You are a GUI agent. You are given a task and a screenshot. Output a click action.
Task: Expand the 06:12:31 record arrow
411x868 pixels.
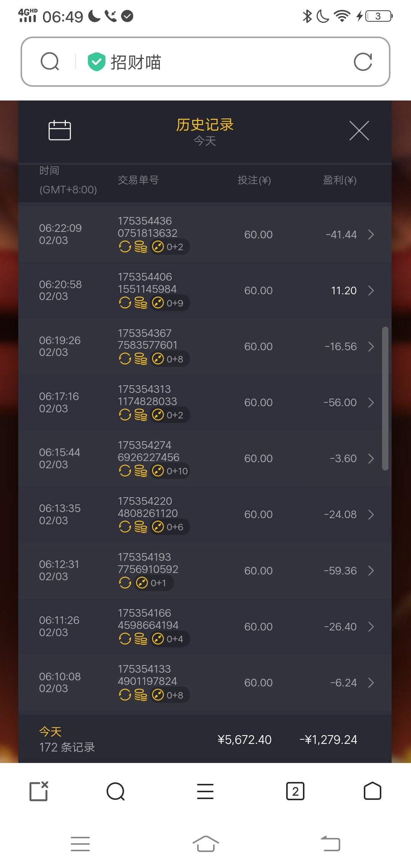371,570
